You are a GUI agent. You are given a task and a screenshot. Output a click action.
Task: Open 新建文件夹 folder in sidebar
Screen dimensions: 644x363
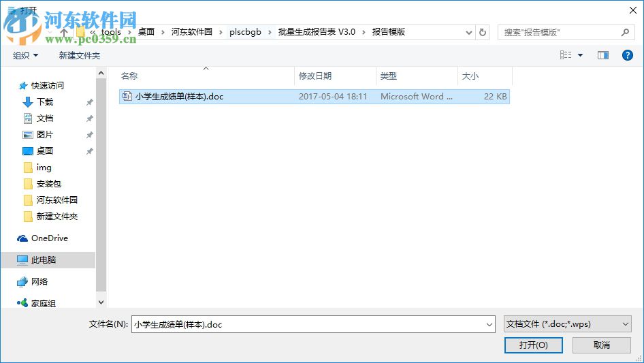(x=57, y=217)
